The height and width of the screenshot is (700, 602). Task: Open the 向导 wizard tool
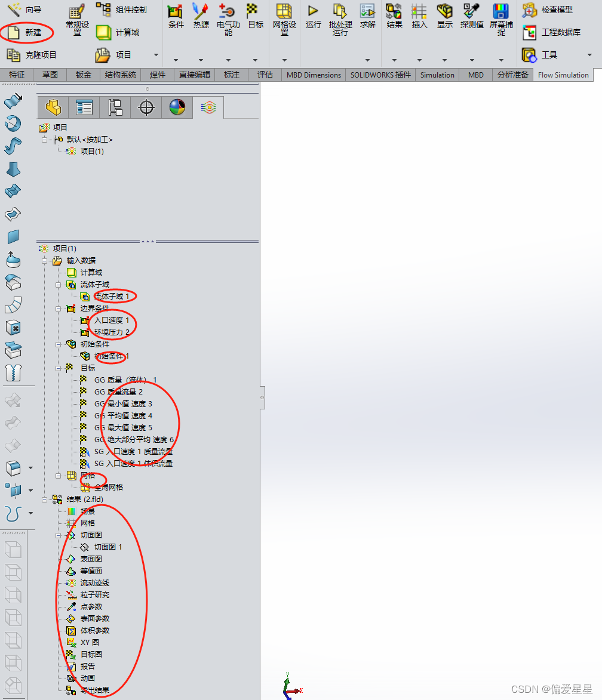pyautogui.click(x=25, y=10)
